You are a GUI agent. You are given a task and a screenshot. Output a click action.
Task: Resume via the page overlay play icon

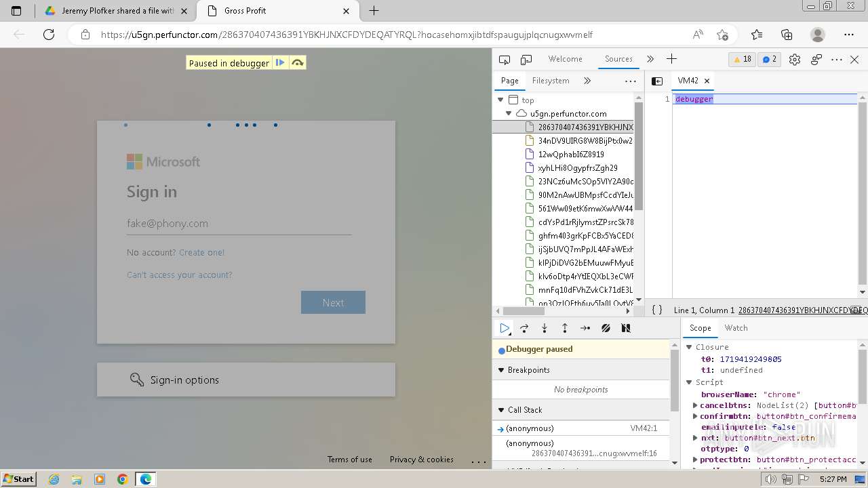point(280,63)
